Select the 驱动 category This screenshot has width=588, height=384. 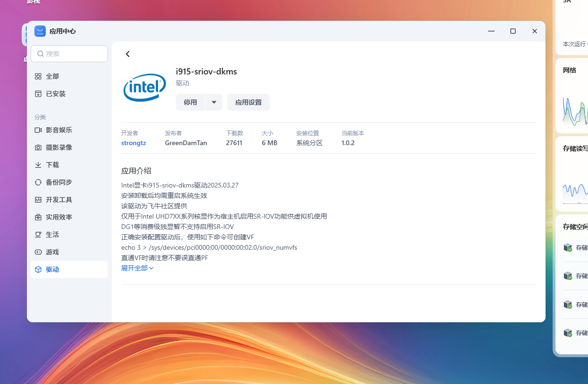coord(69,270)
